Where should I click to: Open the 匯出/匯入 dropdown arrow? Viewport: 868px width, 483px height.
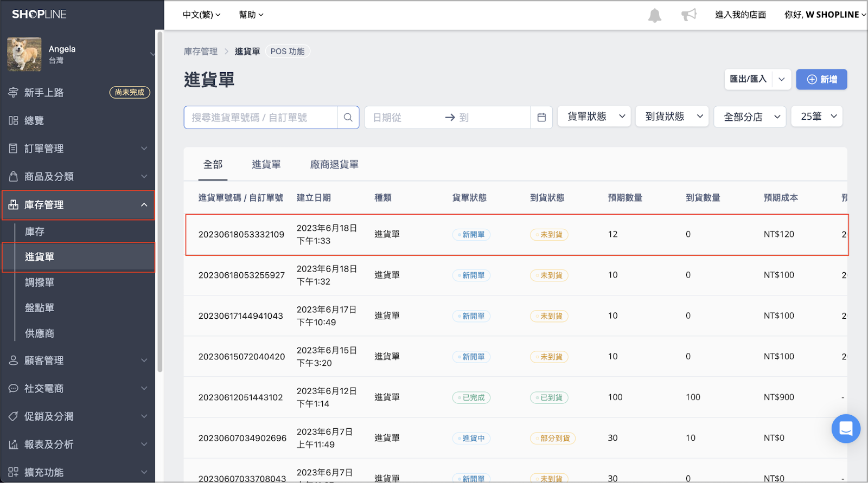781,79
